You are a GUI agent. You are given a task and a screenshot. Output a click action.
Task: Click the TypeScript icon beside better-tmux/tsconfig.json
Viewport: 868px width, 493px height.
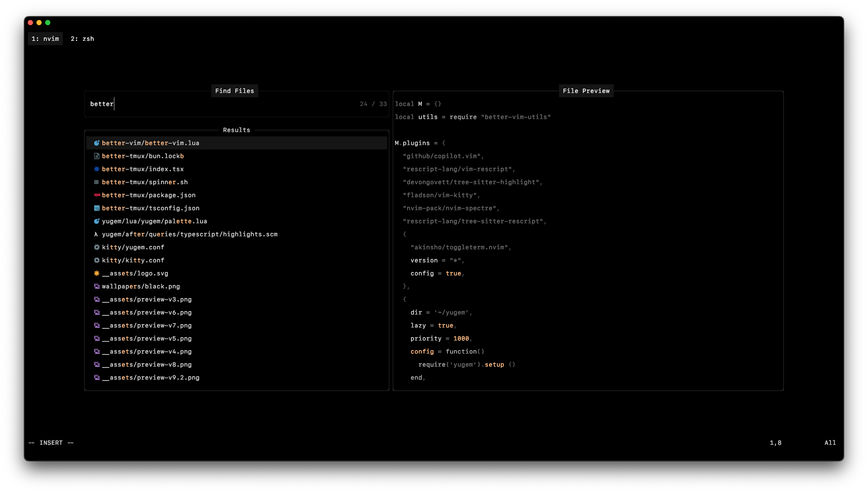(x=97, y=208)
